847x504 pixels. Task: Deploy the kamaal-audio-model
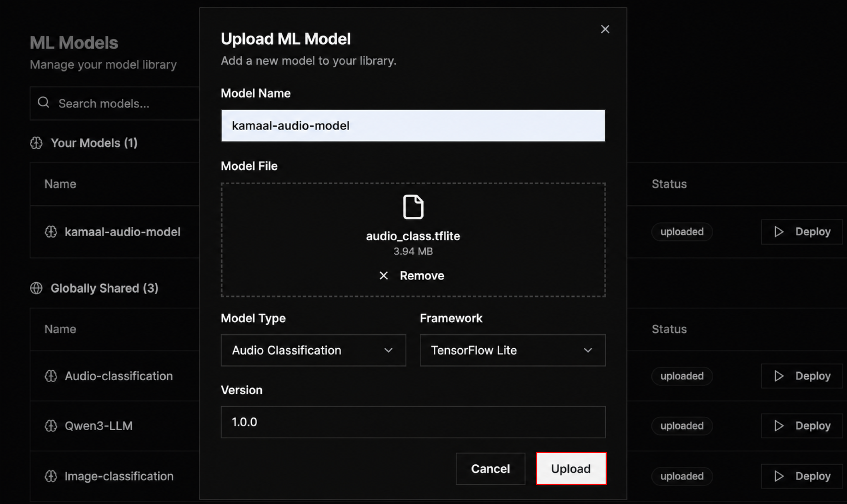802,232
